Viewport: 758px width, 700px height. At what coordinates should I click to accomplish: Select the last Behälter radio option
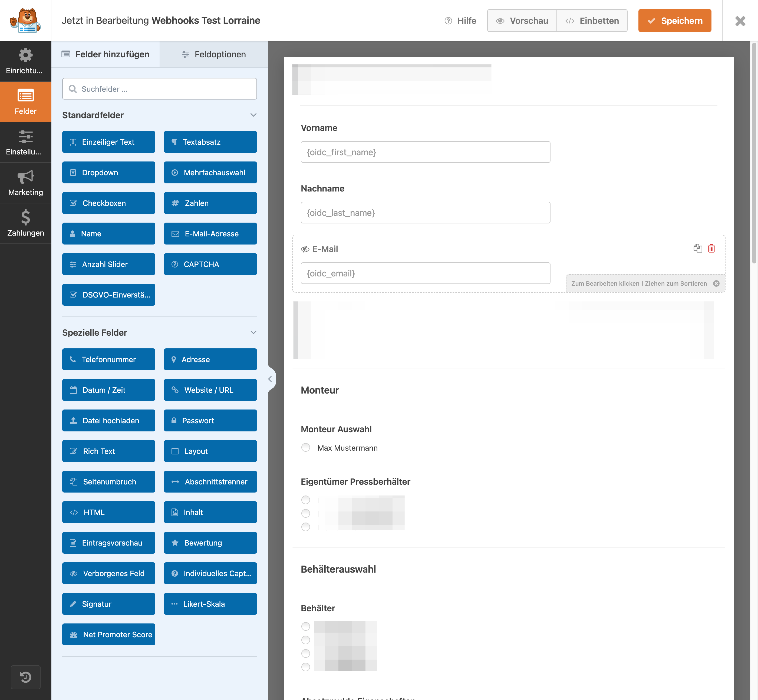[306, 667]
